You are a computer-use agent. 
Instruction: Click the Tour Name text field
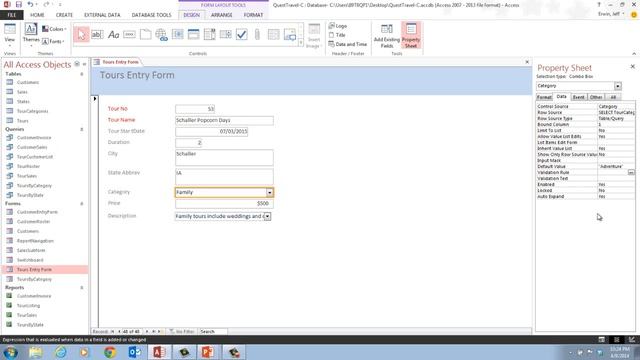(x=224, y=120)
